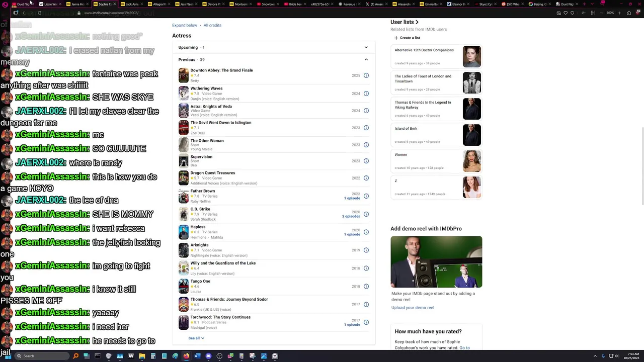Open C.B. Strike 2 episodes link
Viewport: 644px width, 362px height.
coord(351,216)
